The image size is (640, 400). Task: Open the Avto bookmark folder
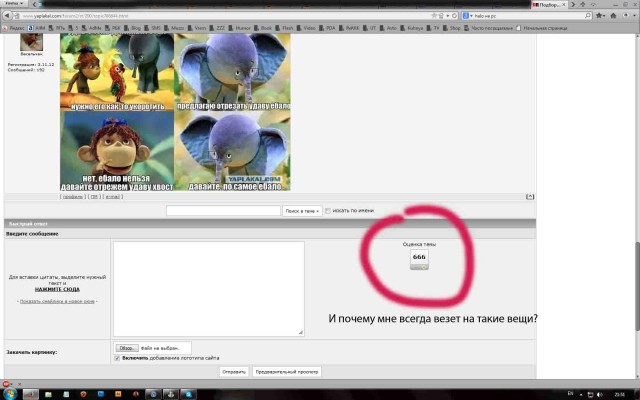388,28
